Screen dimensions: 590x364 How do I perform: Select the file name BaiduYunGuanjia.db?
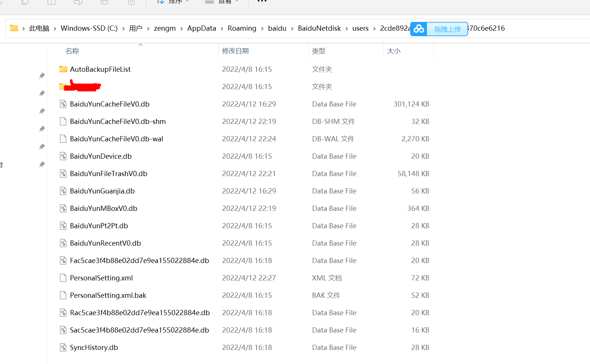pyautogui.click(x=102, y=191)
